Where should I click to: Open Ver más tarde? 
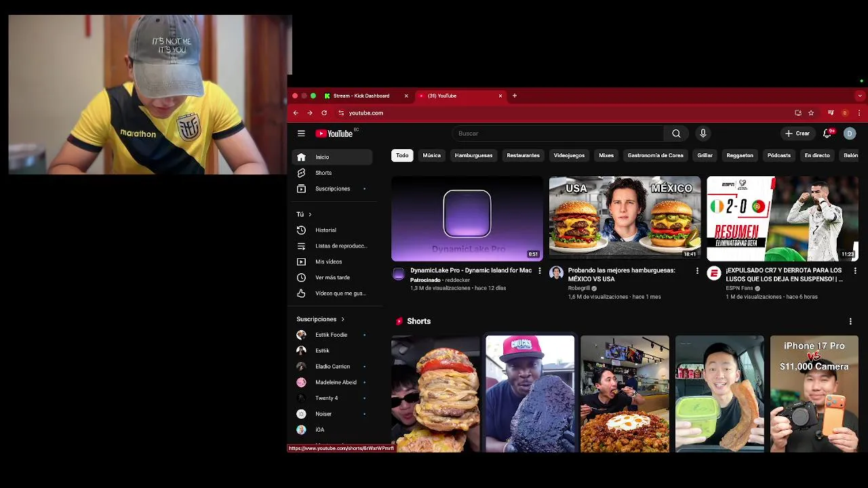click(x=332, y=278)
